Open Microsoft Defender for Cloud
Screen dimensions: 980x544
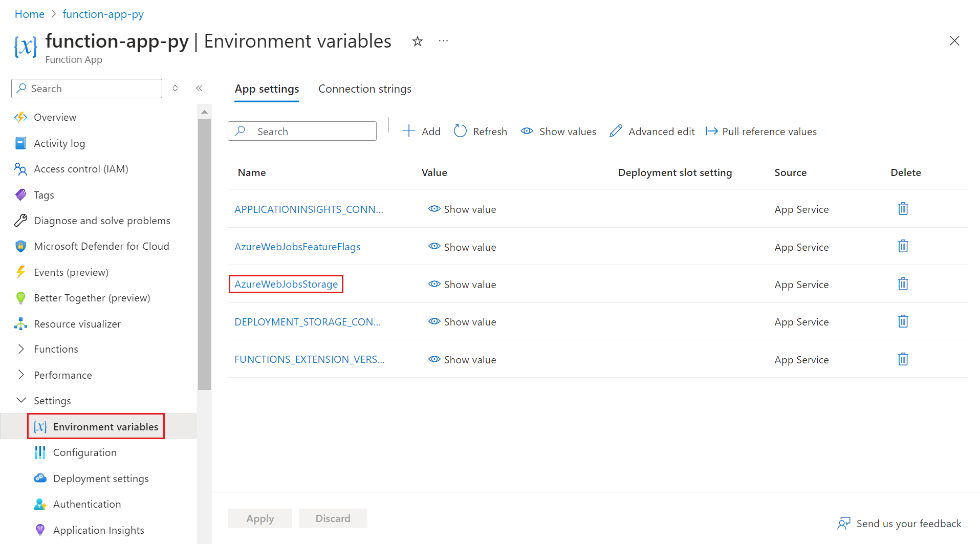tap(101, 246)
